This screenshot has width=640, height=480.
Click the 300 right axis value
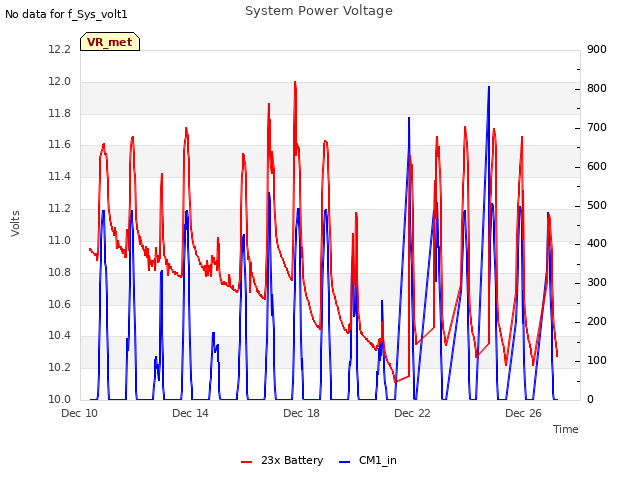[597, 282]
